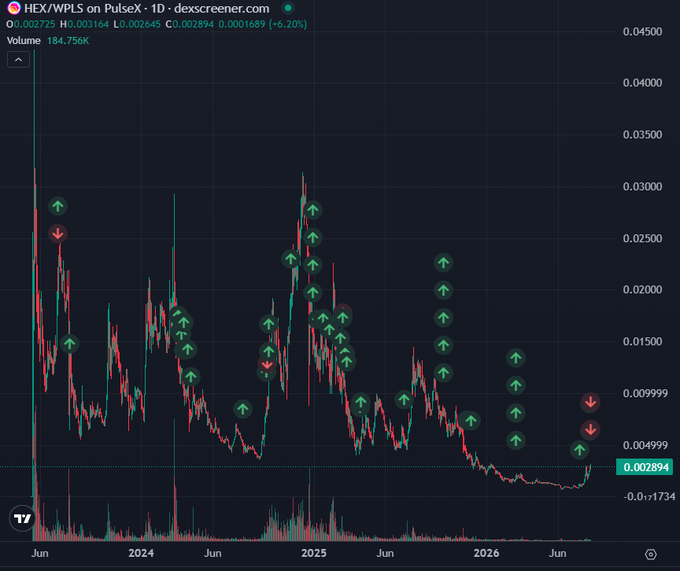Open the TradingView logo link
The height and width of the screenshot is (571, 680).
click(22, 518)
